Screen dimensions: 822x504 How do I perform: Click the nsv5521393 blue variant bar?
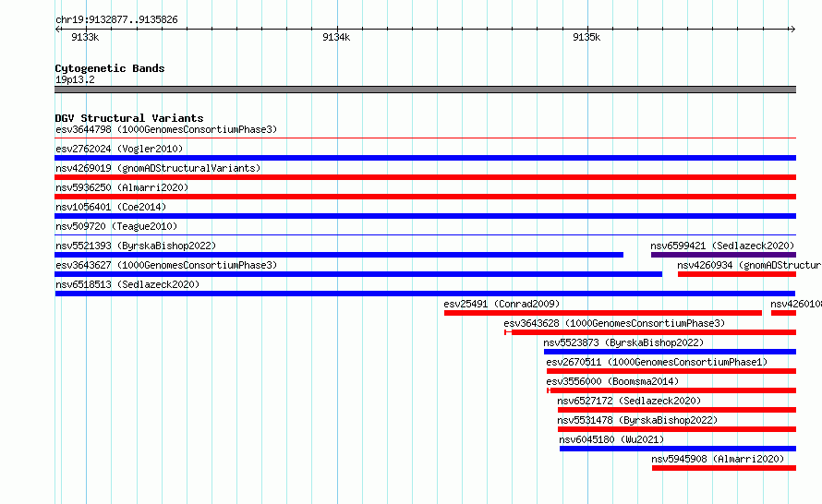click(x=339, y=255)
